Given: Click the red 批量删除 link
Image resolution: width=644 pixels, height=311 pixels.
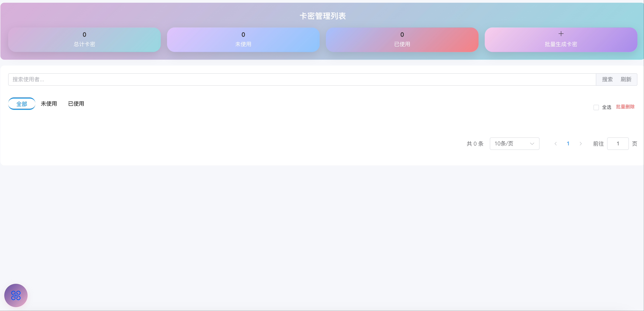Looking at the screenshot, I should click(625, 107).
